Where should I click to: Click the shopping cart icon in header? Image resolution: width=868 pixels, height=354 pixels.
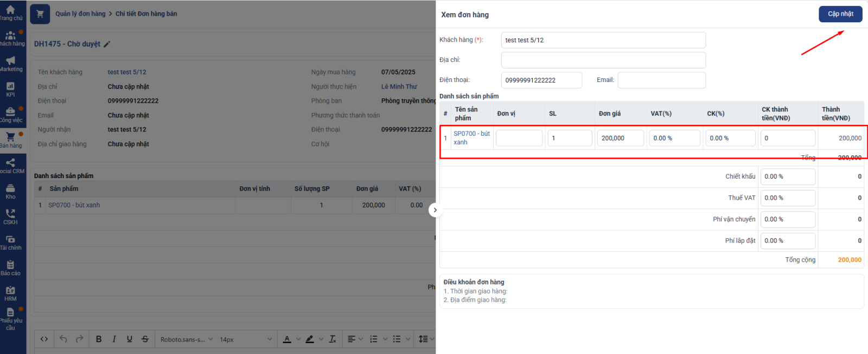point(40,14)
